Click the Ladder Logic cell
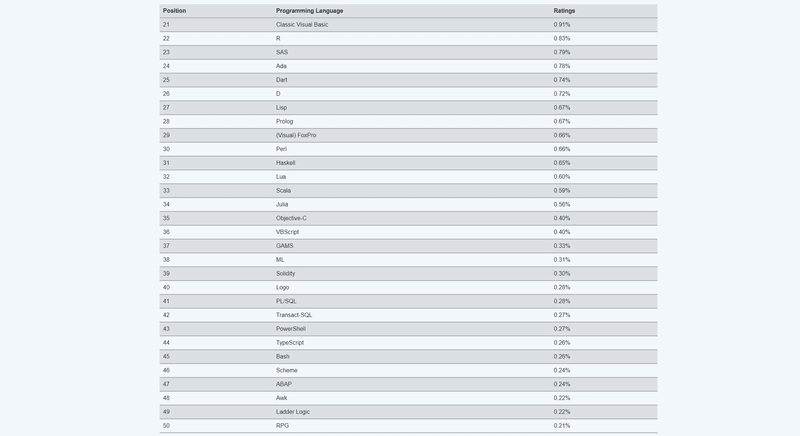This screenshot has width=800, height=436. point(293,412)
